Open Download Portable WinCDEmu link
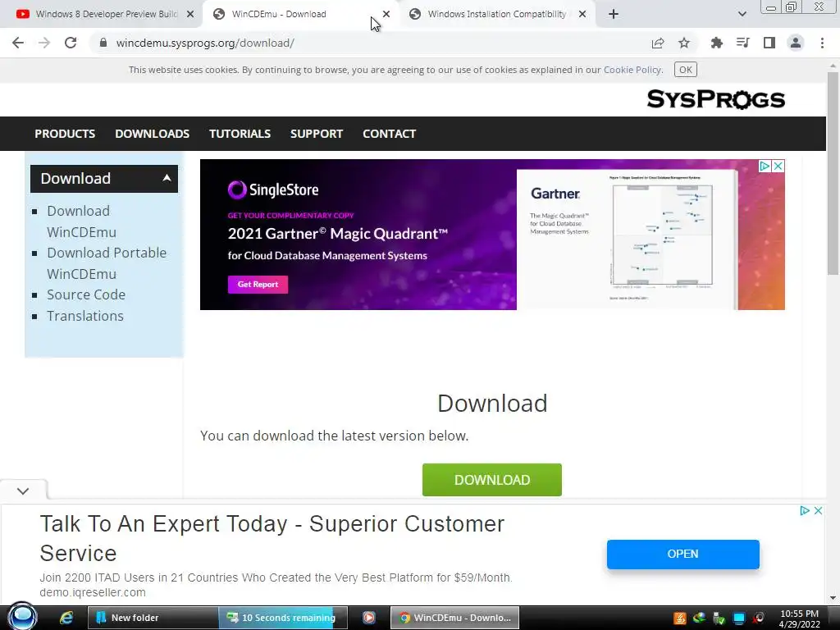 pyautogui.click(x=107, y=263)
